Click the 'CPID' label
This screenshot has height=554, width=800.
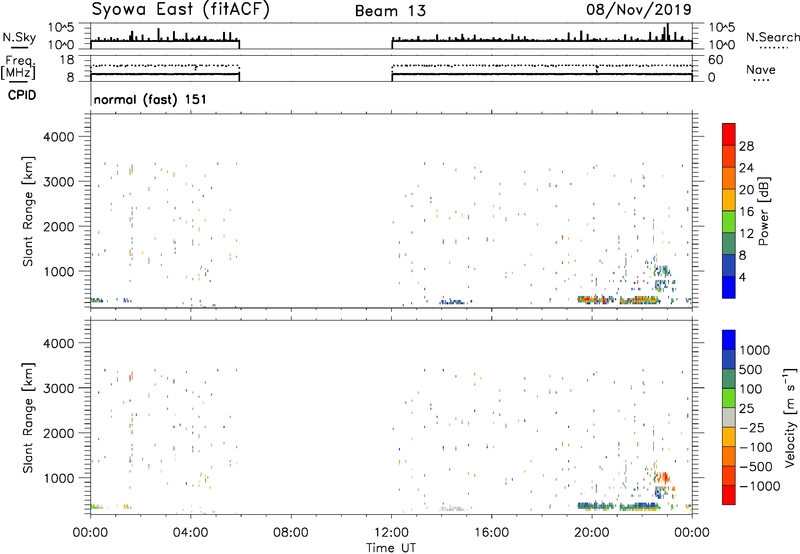pos(22,95)
